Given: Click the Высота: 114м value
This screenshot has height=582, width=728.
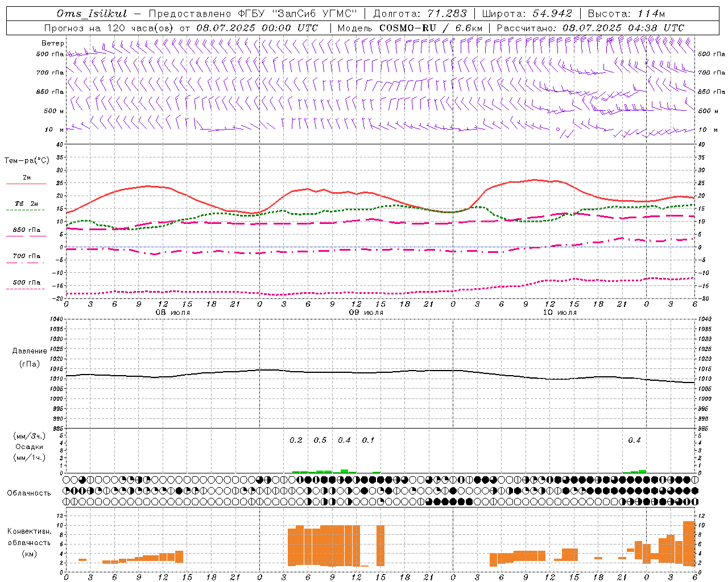Looking at the screenshot, I should pos(626,14).
